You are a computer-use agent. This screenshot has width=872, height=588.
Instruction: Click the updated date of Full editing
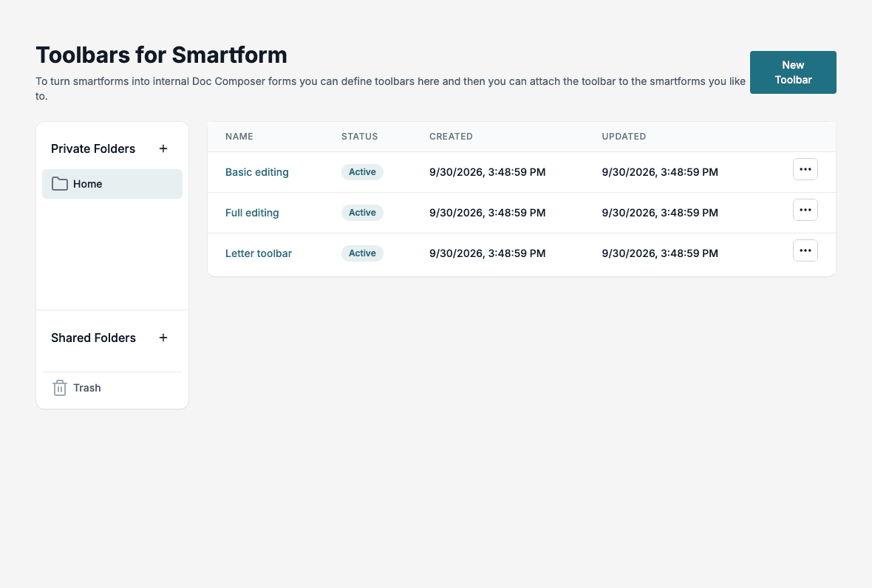point(660,213)
